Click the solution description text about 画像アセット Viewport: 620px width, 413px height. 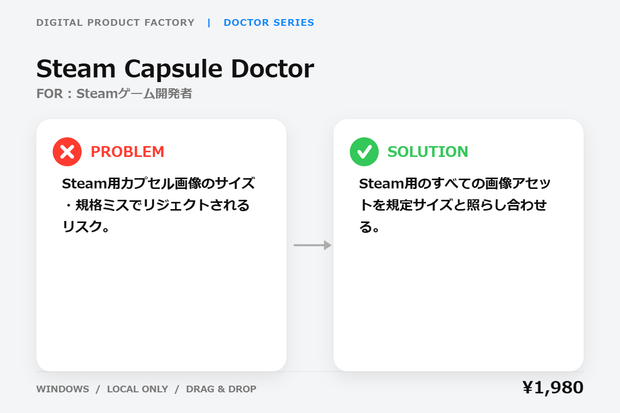pos(455,205)
